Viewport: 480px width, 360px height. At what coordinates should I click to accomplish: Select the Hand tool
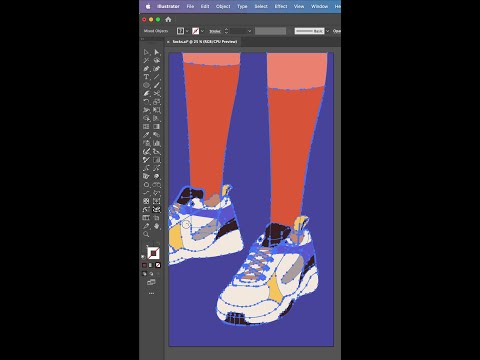point(157,226)
